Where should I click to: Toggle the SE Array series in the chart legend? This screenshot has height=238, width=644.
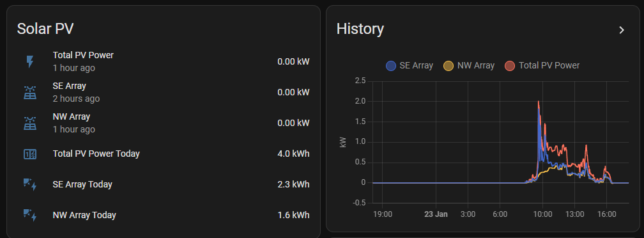pyautogui.click(x=410, y=65)
